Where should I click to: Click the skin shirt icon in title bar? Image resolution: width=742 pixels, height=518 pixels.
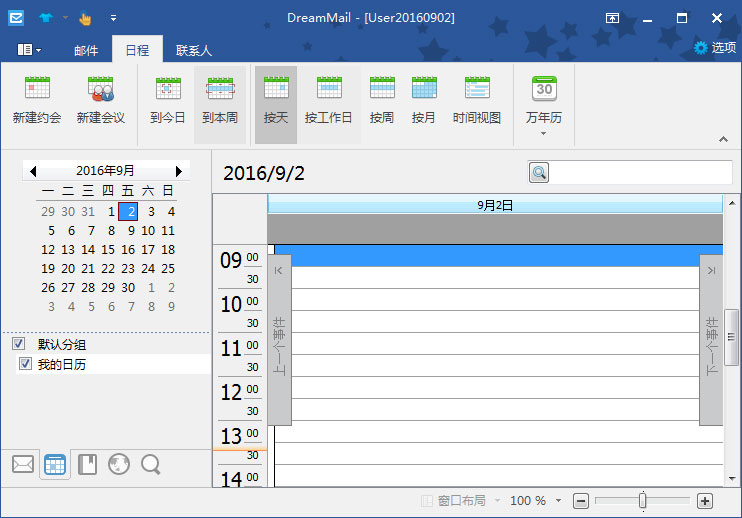coord(46,18)
